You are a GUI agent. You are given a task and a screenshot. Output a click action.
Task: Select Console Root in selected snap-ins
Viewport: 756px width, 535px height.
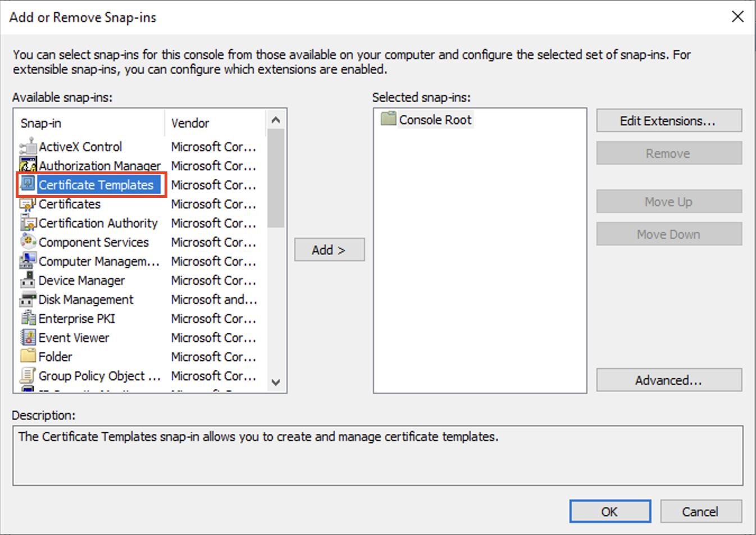pyautogui.click(x=435, y=119)
